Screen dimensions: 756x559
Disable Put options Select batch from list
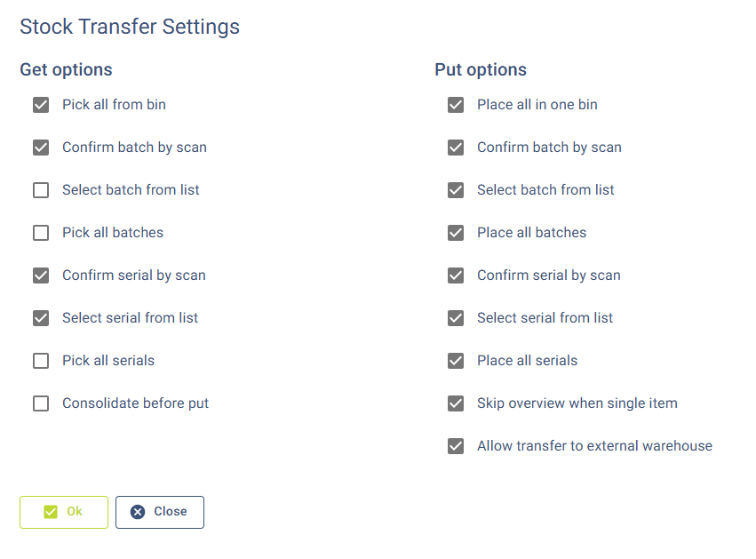point(456,190)
